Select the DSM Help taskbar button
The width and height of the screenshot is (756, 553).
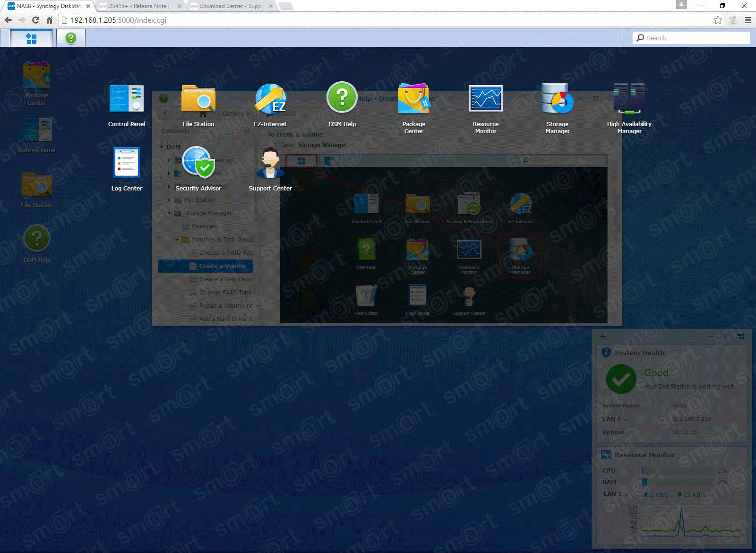[x=71, y=38]
